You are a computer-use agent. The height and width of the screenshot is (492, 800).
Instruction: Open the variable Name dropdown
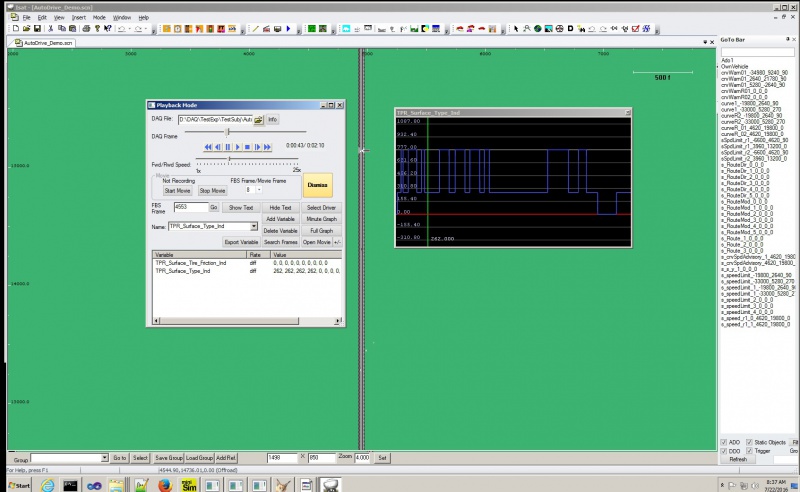tap(254, 226)
